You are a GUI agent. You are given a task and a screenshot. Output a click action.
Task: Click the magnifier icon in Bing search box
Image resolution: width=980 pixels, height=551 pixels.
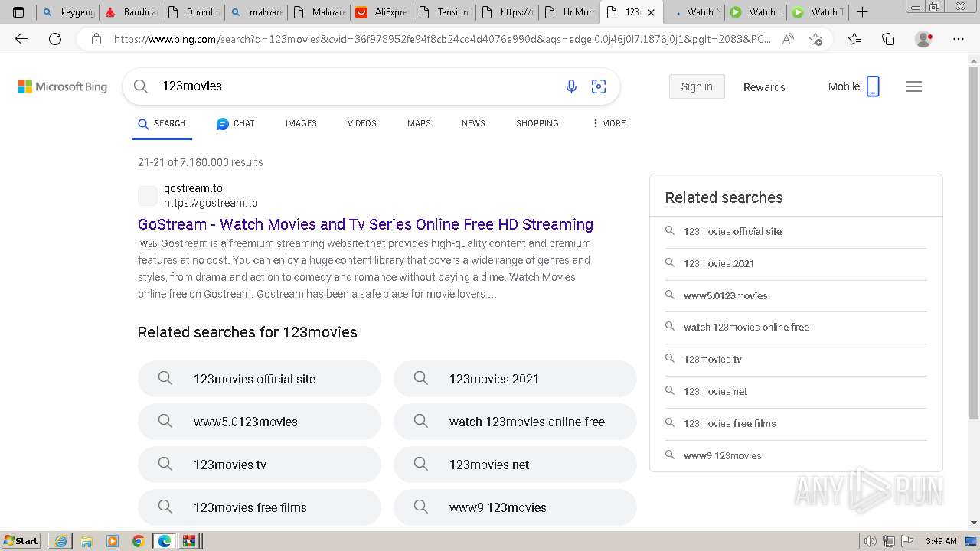coord(141,86)
